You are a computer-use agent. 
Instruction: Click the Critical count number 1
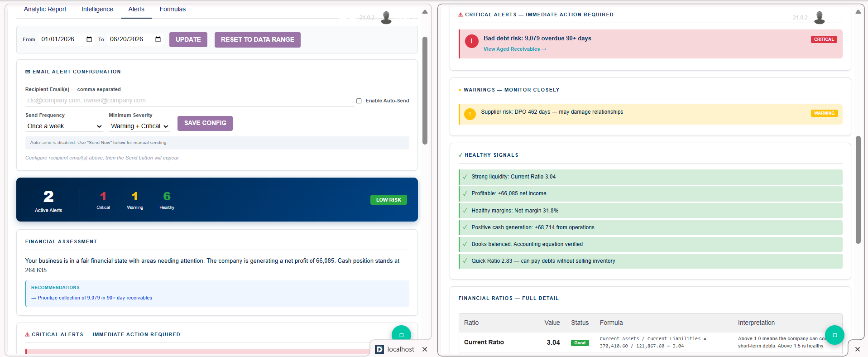click(x=103, y=196)
